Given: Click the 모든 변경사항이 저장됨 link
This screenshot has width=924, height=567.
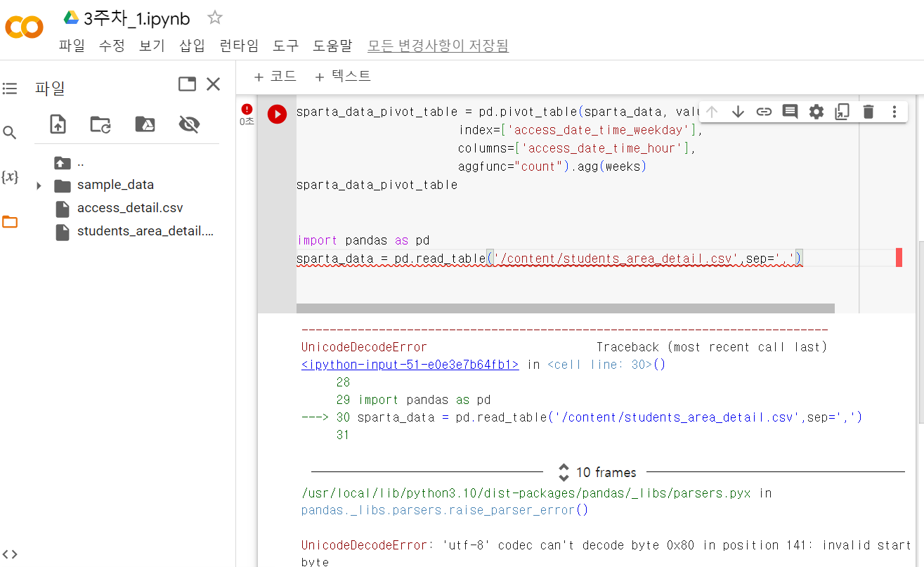Looking at the screenshot, I should point(438,46).
